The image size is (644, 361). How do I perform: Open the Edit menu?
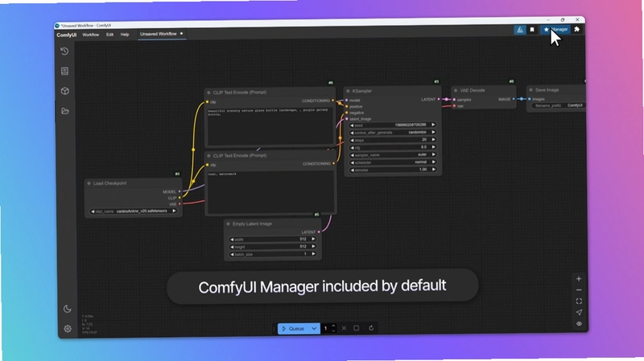[x=109, y=35]
